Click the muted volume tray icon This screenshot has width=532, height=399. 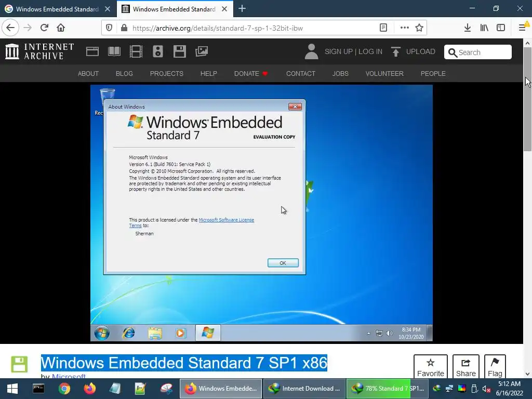(x=486, y=389)
